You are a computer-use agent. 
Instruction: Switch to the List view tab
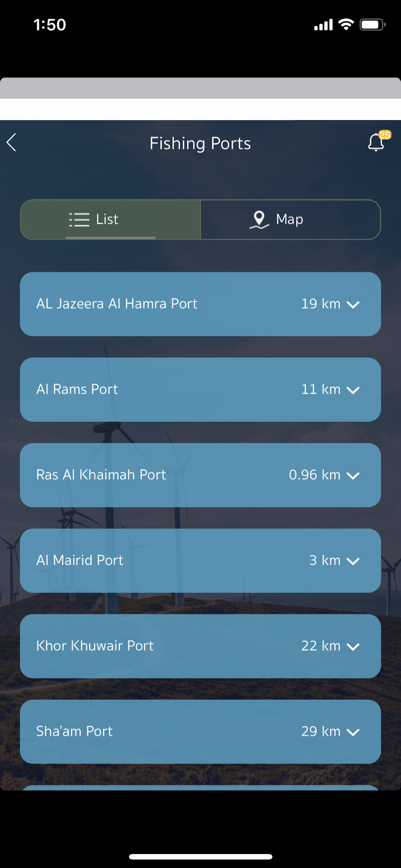pos(110,219)
